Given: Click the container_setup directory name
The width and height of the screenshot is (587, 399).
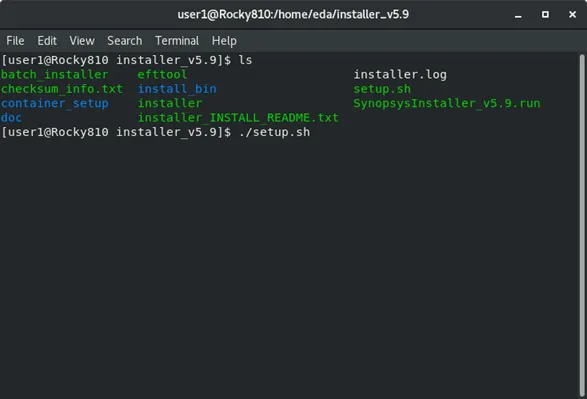Looking at the screenshot, I should pyautogui.click(x=55, y=103).
